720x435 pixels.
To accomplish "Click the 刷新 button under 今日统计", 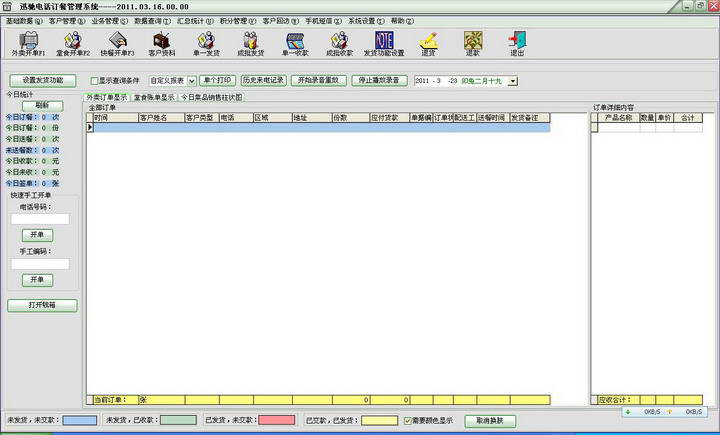I will 43,106.
